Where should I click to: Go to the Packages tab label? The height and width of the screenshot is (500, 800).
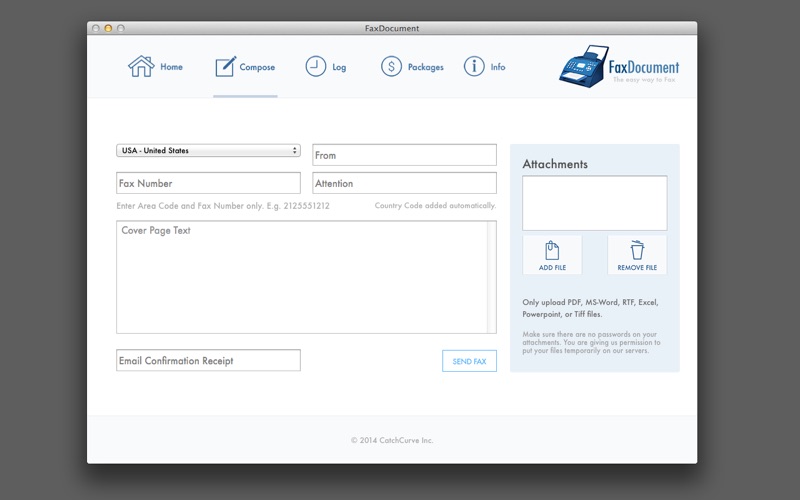click(426, 67)
